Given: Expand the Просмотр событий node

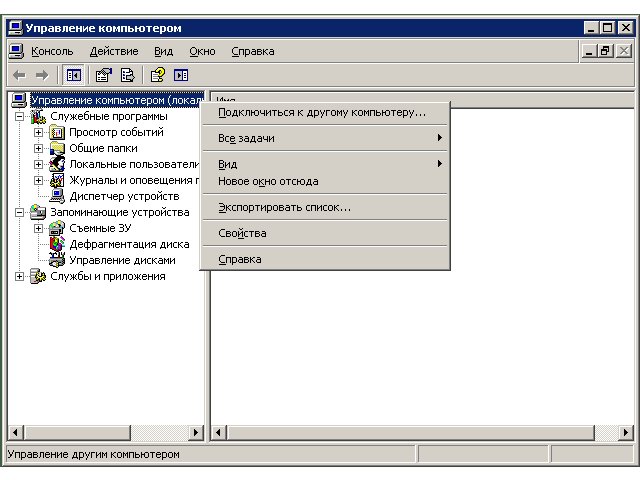Looking at the screenshot, I should coord(38,132).
